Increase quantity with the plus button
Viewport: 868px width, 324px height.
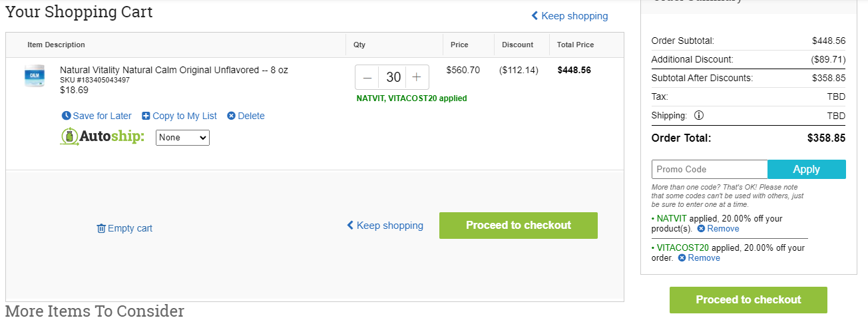[x=417, y=77]
